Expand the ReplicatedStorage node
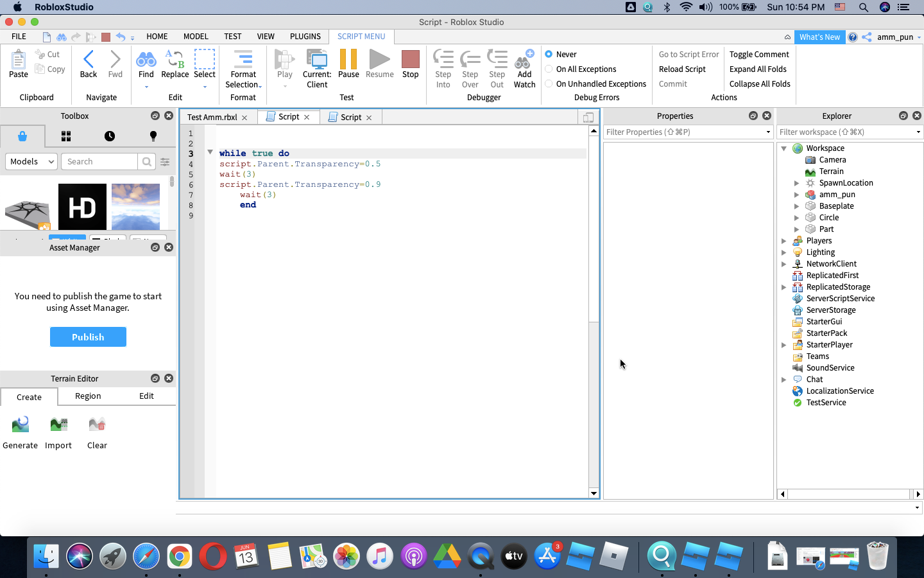 click(784, 287)
